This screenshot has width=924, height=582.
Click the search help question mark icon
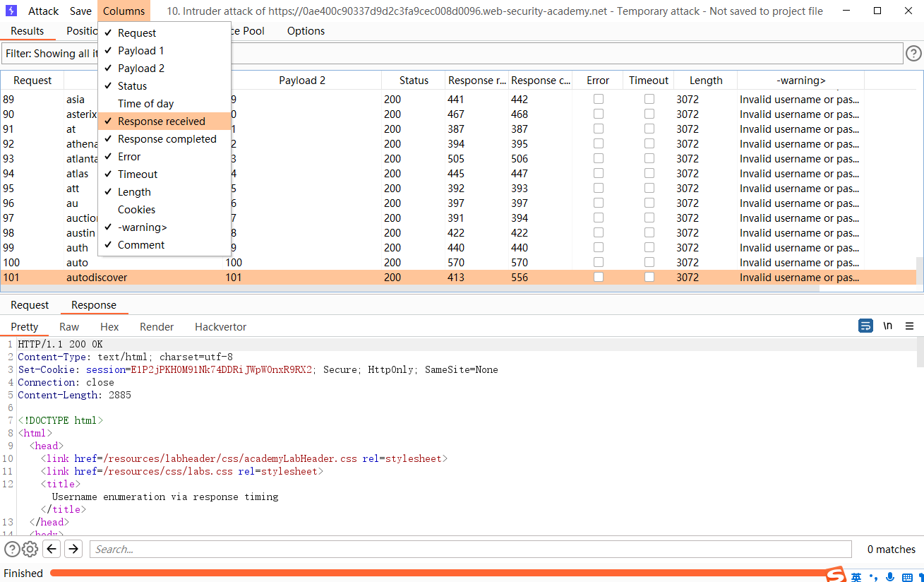coord(12,549)
